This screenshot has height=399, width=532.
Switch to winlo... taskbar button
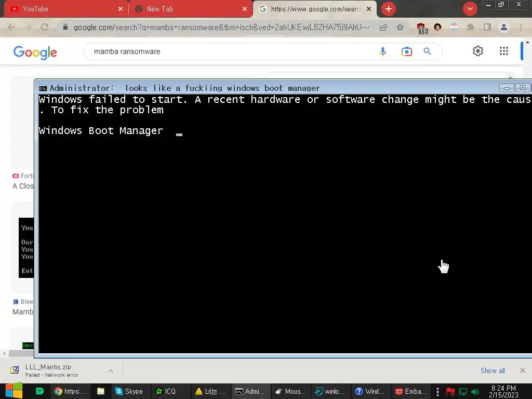point(330,391)
